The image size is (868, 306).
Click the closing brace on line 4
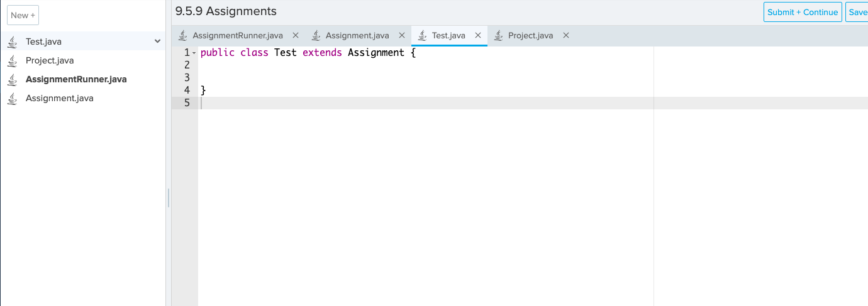click(x=203, y=90)
